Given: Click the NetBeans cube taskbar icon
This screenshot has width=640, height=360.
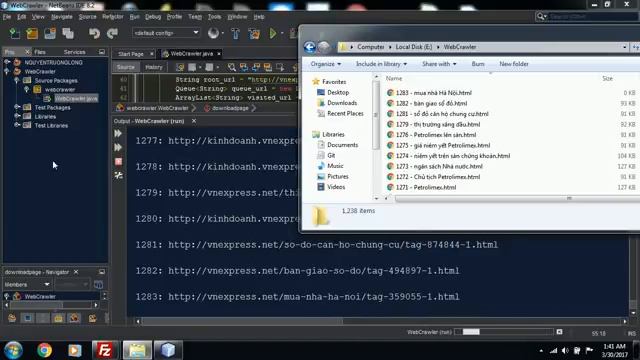Looking at the screenshot, I should click(x=168, y=350).
